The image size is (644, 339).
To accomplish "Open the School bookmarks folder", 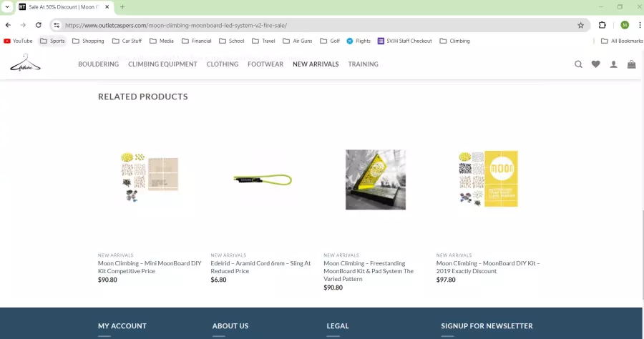I will [x=232, y=41].
